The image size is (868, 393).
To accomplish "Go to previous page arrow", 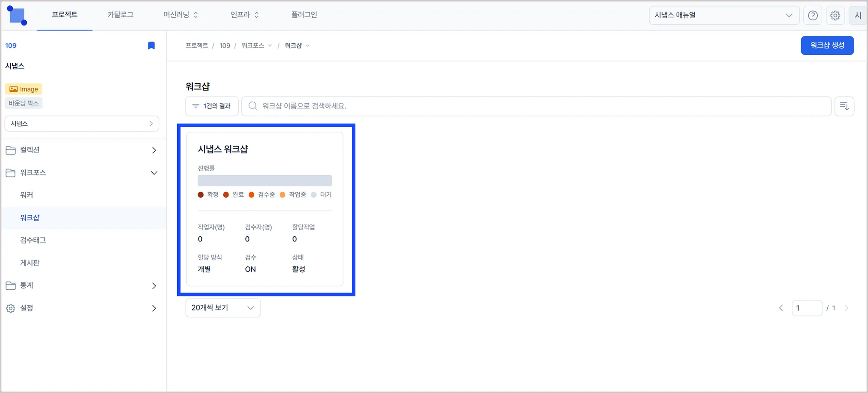I will tap(781, 308).
